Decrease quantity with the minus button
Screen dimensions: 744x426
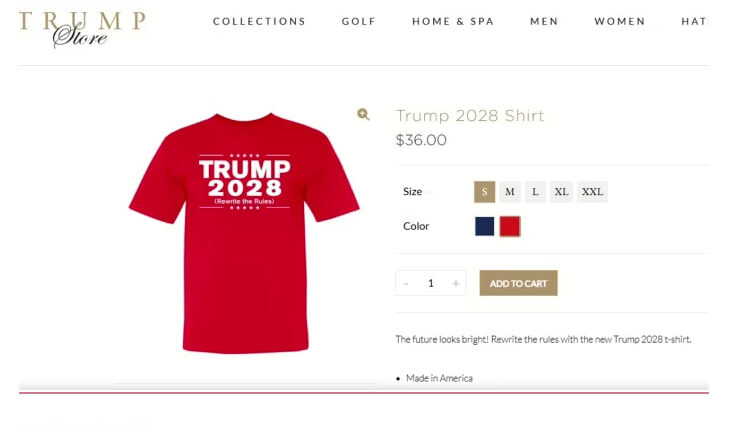406,283
